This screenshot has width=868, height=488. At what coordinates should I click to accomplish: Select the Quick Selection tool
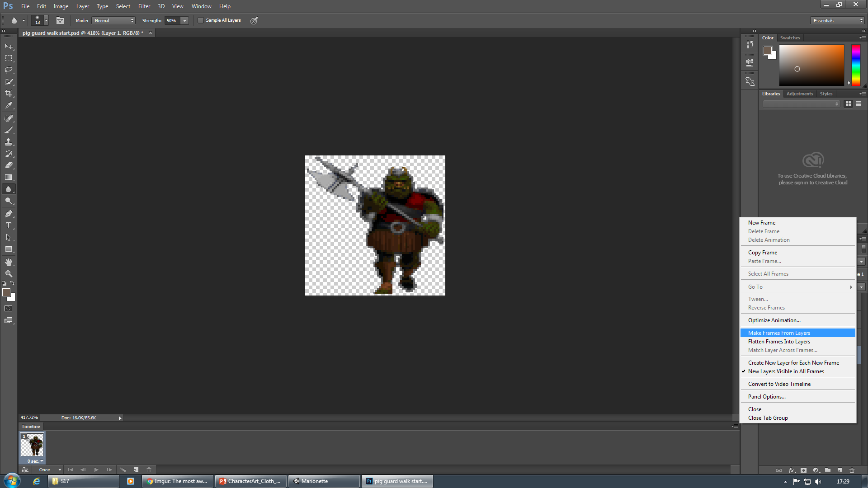pyautogui.click(x=9, y=82)
